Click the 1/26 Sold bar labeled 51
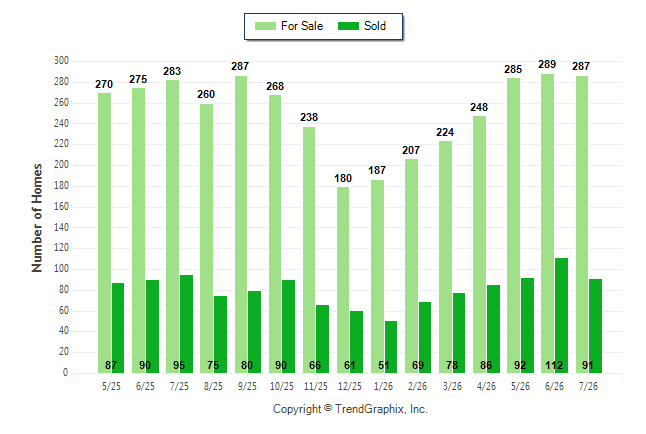 click(x=391, y=347)
